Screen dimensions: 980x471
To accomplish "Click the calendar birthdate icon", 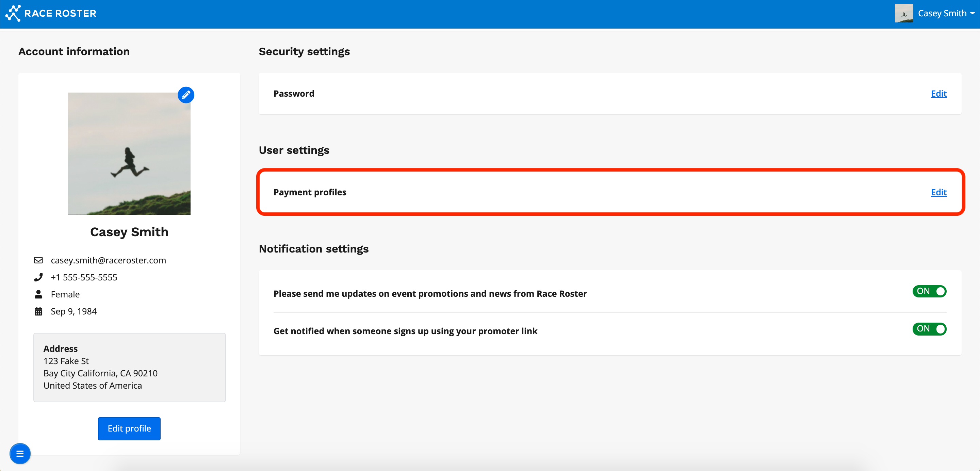I will click(x=38, y=311).
